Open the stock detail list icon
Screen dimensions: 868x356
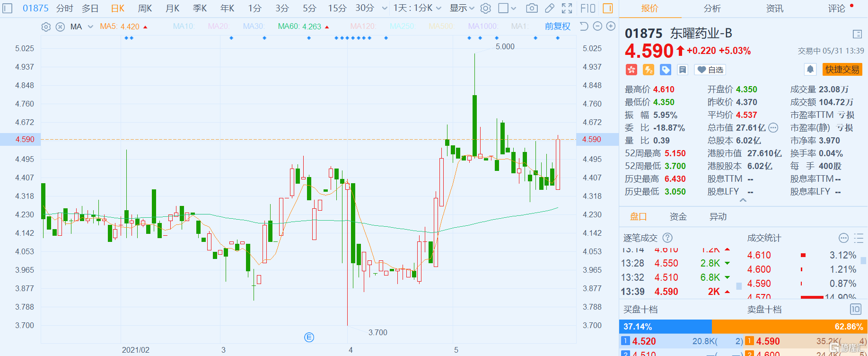click(x=857, y=34)
